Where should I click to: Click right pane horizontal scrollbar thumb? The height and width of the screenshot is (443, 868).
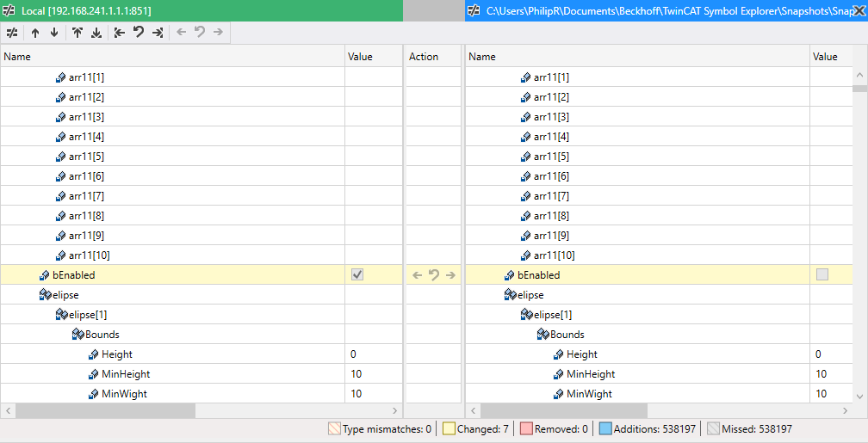[563, 411]
